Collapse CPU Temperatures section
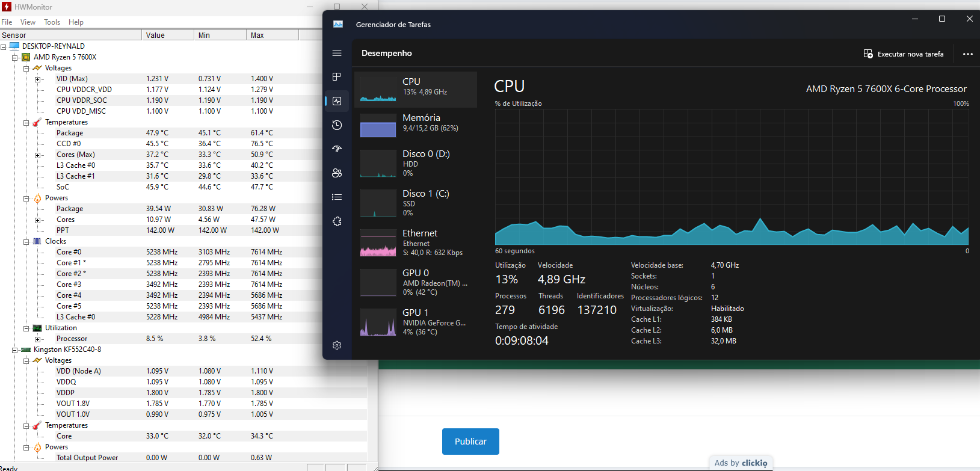 [26, 122]
